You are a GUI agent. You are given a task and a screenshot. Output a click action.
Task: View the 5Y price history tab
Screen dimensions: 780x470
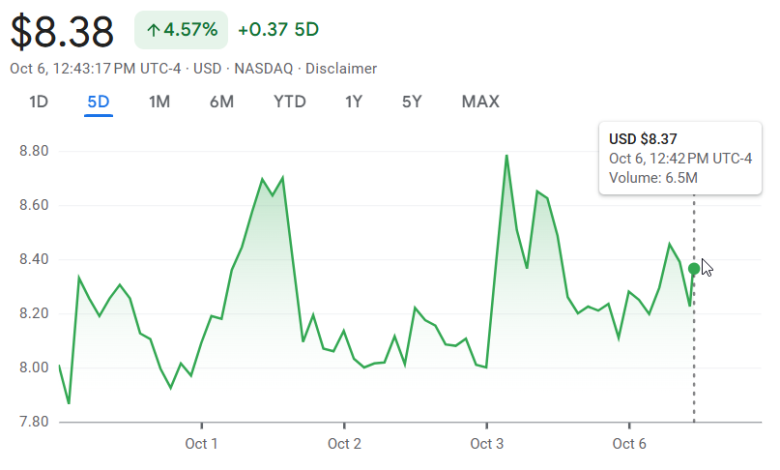pyautogui.click(x=412, y=101)
